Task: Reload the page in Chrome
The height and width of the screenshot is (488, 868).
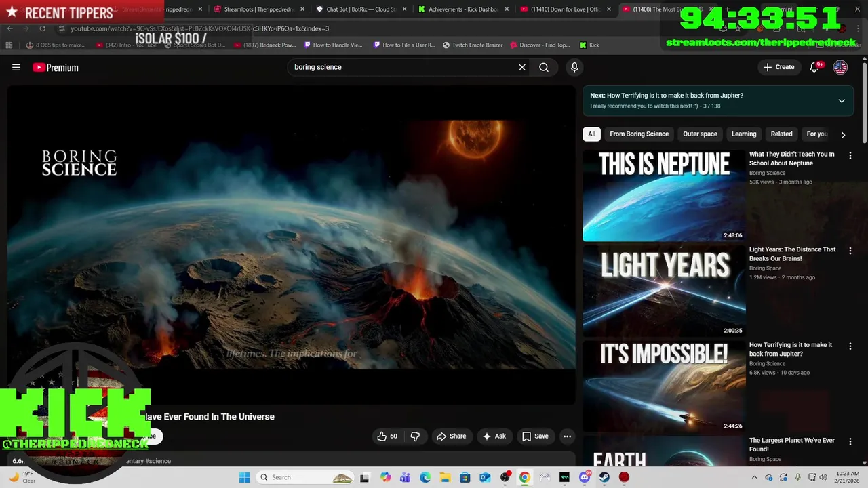Action: click(x=42, y=28)
